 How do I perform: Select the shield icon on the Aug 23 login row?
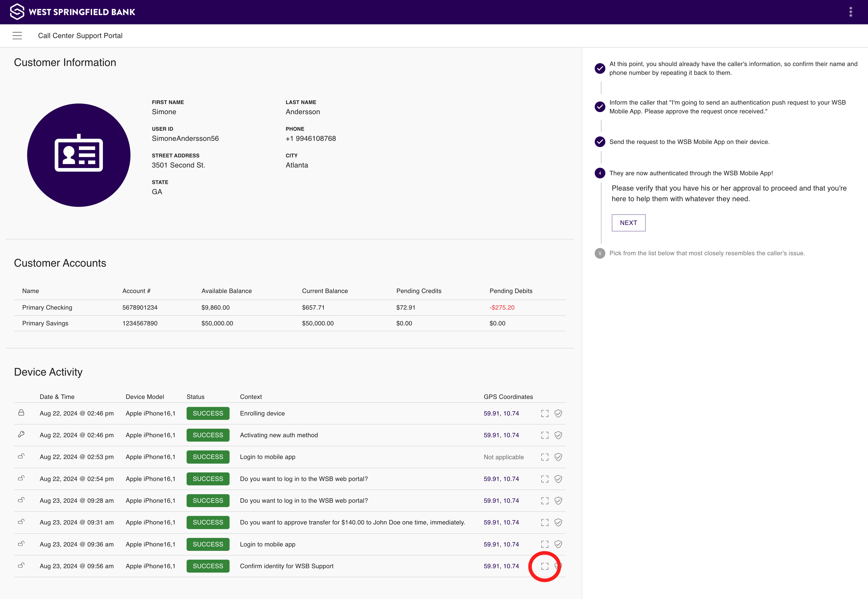(x=558, y=544)
